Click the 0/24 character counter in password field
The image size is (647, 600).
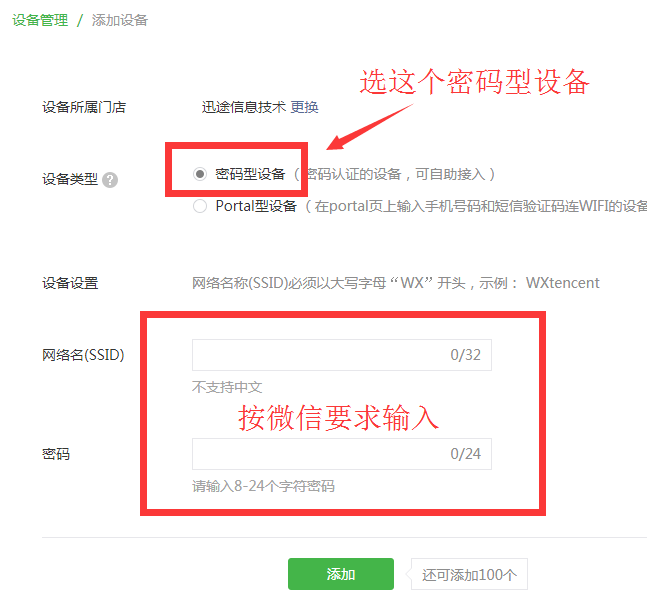465,454
